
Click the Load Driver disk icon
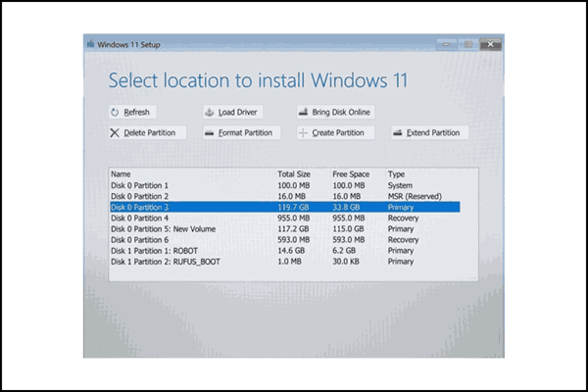tap(210, 112)
